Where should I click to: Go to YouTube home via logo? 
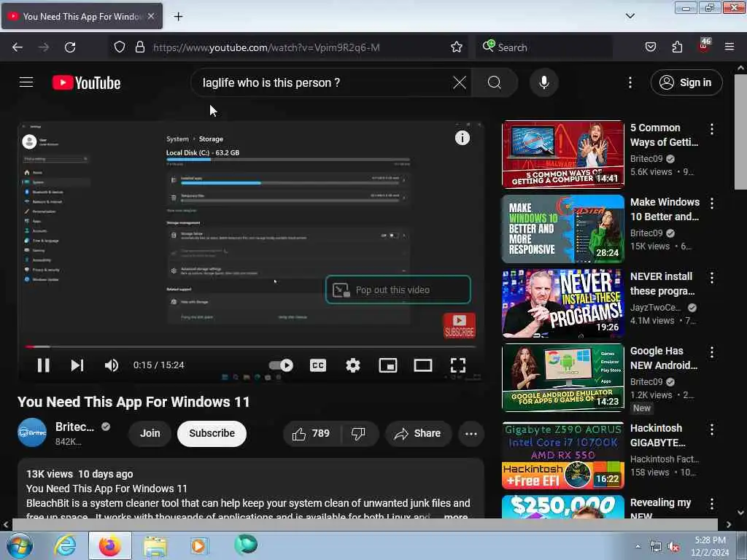[86, 83]
